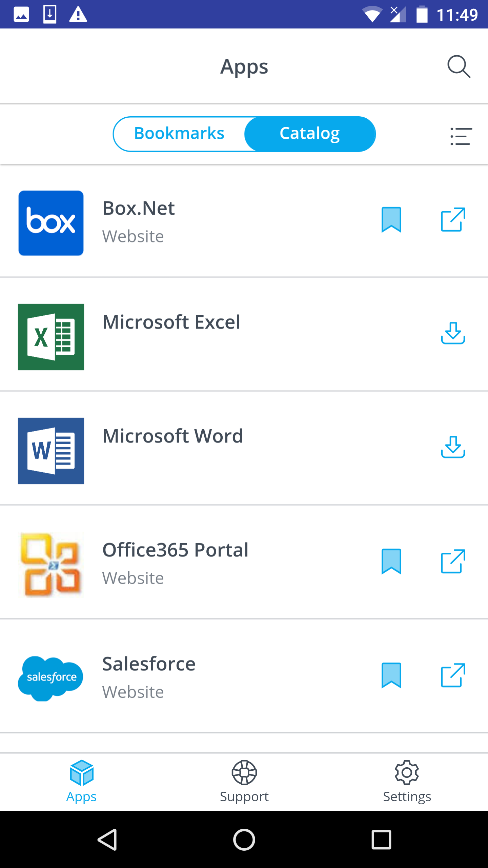Tap the Microsoft Excel app icon
Screen dimensions: 488x868
tap(51, 337)
